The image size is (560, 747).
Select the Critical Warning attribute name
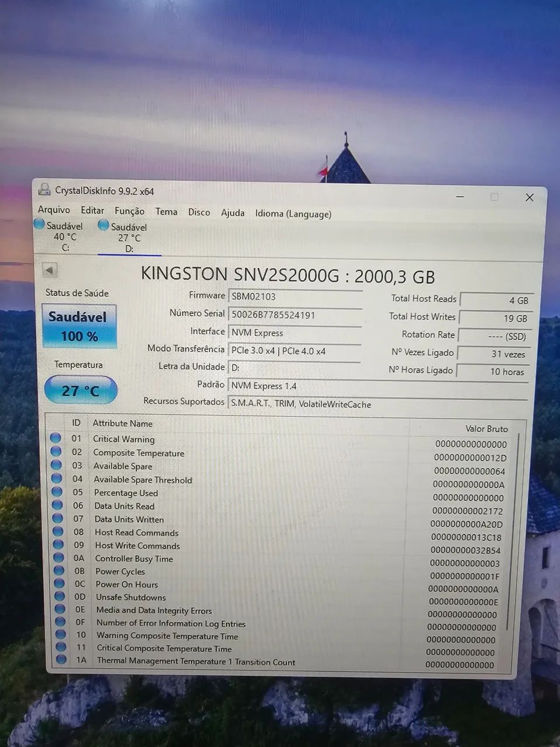point(124,439)
